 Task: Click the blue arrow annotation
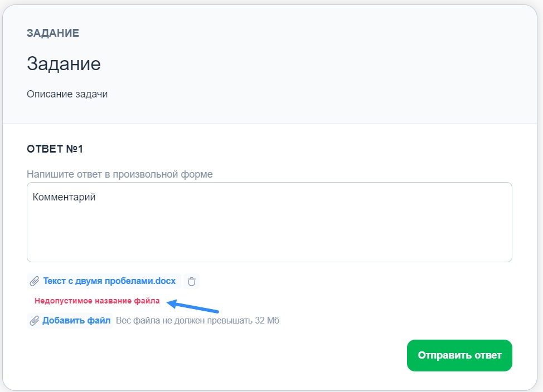point(192,306)
